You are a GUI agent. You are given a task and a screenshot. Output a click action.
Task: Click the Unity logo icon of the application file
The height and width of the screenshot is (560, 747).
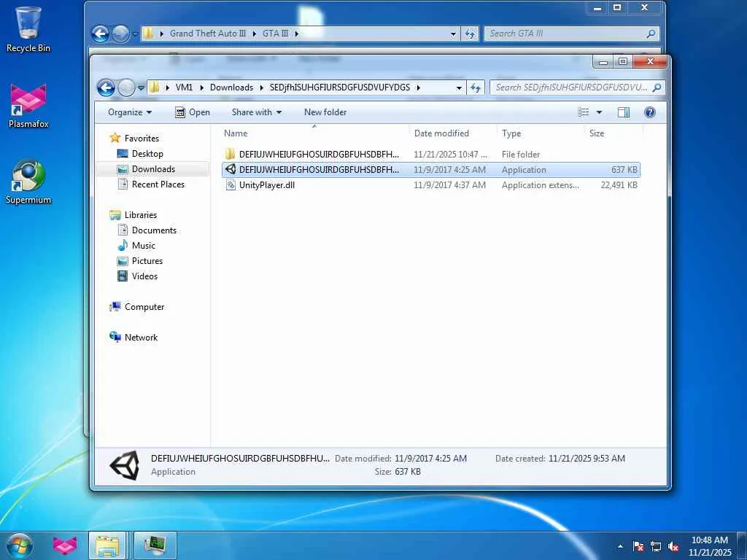click(231, 169)
